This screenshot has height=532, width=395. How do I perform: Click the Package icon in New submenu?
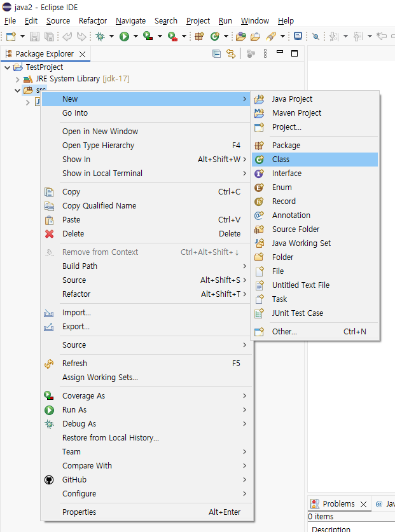point(259,146)
